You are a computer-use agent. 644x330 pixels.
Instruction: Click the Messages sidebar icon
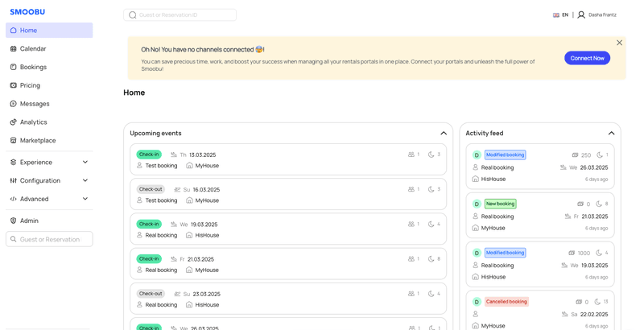click(x=14, y=104)
